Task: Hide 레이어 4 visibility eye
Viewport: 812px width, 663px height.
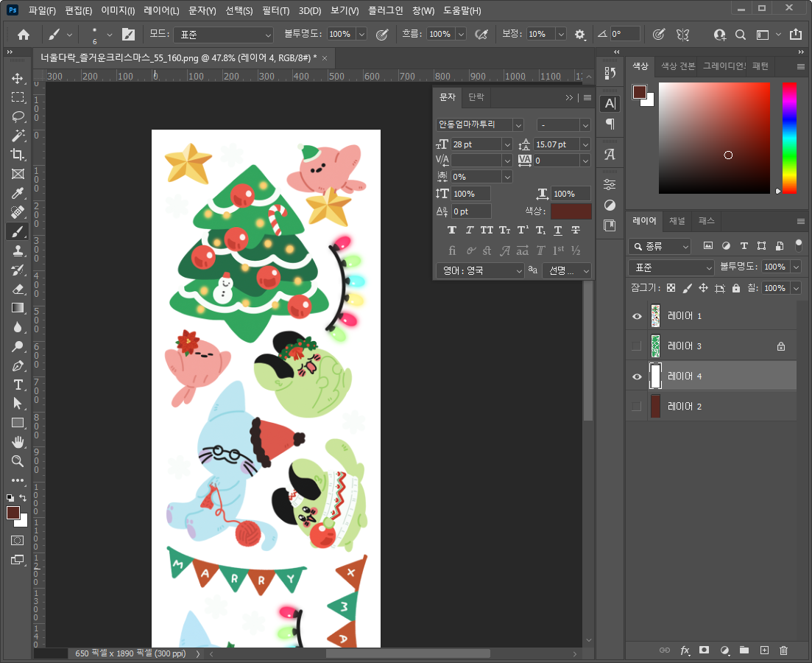Action: (x=637, y=376)
